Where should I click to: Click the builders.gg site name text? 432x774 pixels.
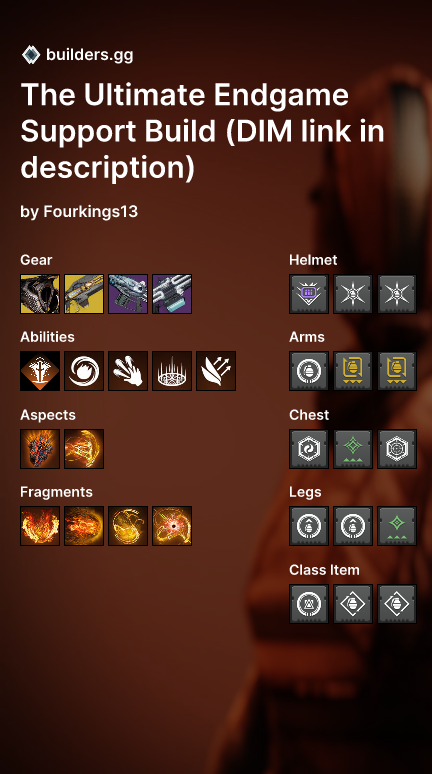click(90, 55)
